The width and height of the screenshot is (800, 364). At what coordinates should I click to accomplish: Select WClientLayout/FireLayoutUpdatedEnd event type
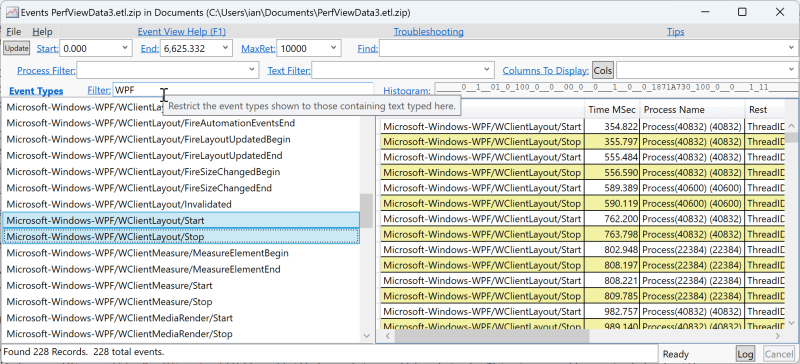tap(181, 155)
